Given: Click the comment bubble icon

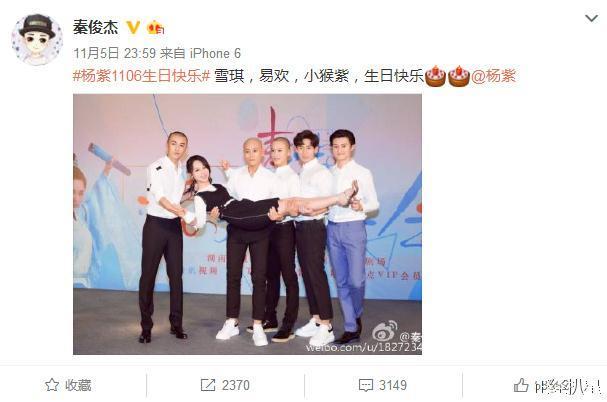Looking at the screenshot, I should tap(366, 385).
